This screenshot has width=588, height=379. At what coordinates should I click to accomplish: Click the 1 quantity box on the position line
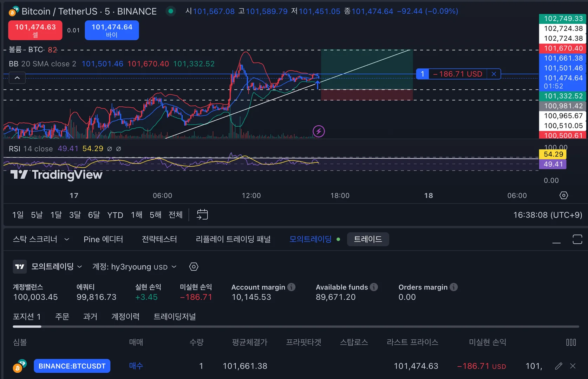click(423, 74)
